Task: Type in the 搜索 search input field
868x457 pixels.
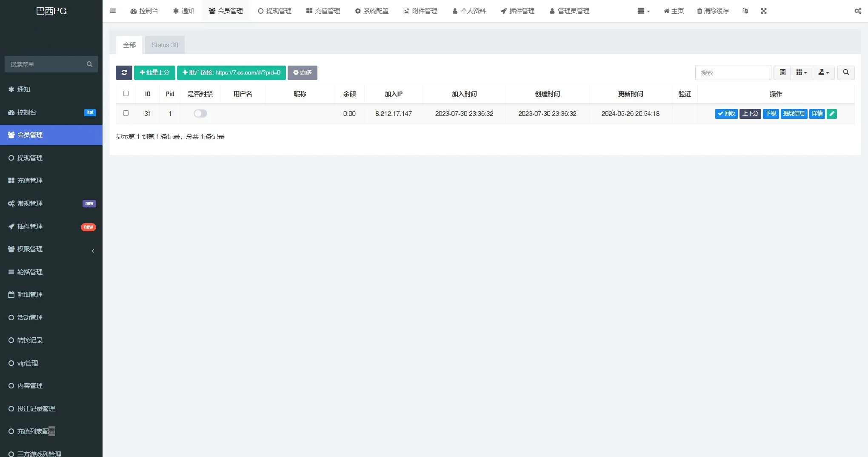Action: (733, 72)
